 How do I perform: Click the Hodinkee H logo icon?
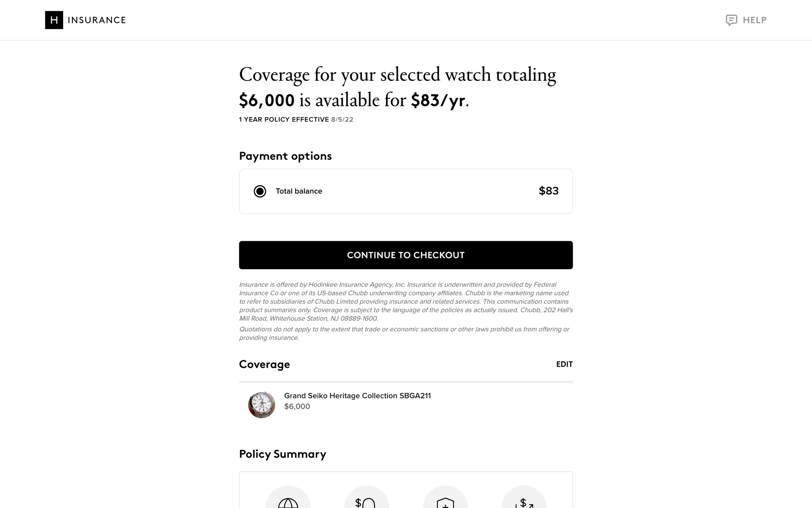pos(54,20)
